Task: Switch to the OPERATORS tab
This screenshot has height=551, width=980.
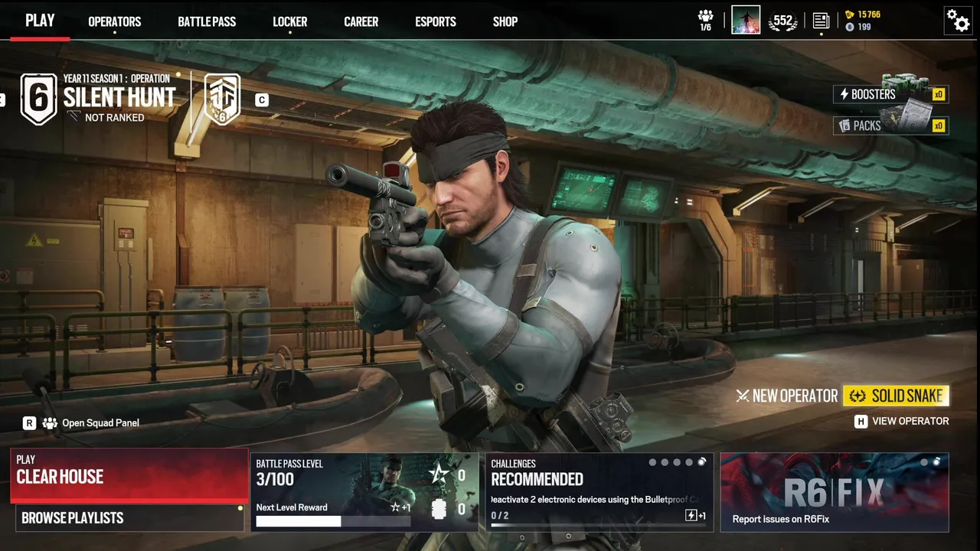Action: coord(115,21)
